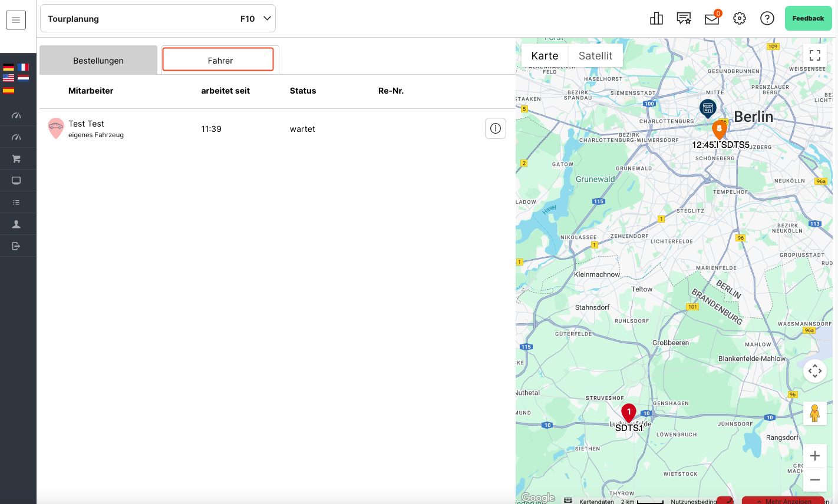Switch language to Dutch flag

pos(23,78)
